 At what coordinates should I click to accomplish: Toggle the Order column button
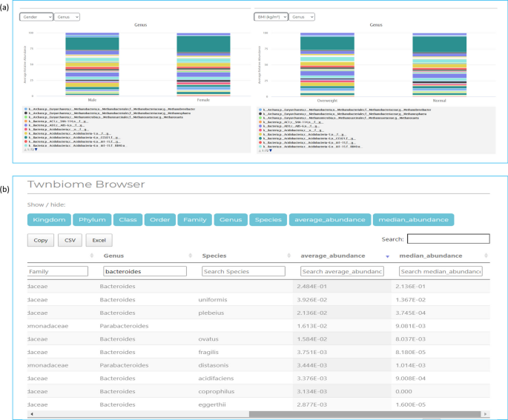point(160,220)
